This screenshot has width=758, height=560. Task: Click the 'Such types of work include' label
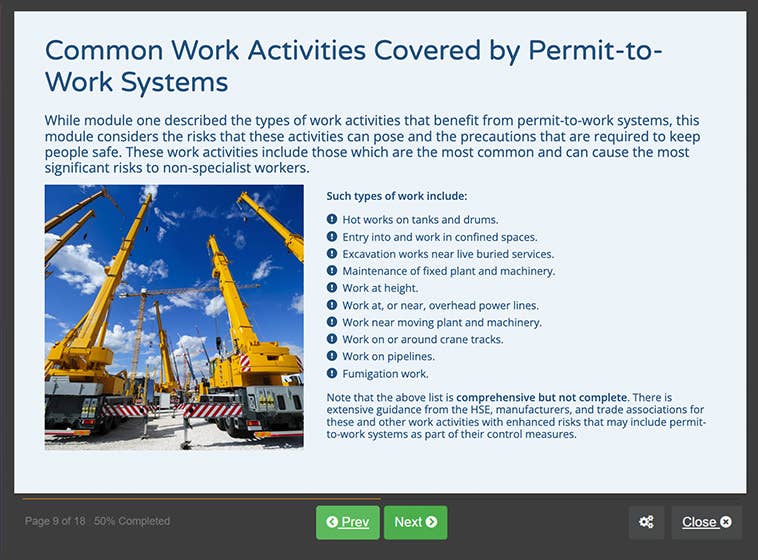(396, 197)
